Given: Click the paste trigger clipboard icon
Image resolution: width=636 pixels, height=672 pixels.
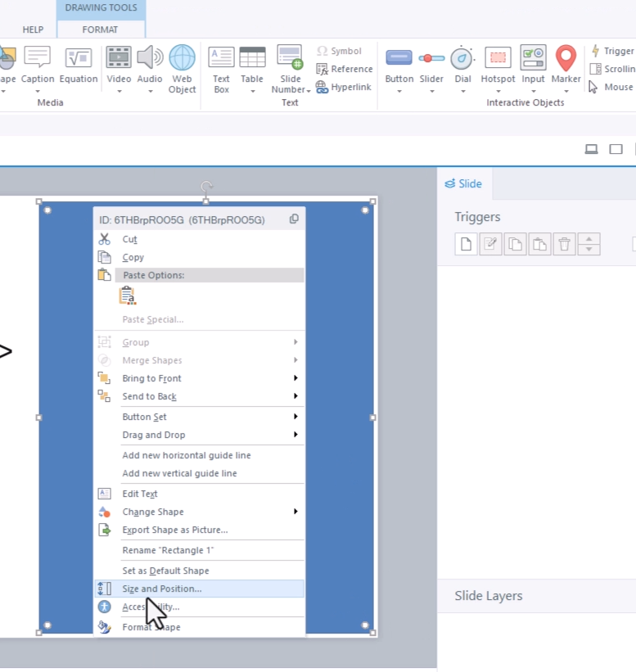Looking at the screenshot, I should [539, 244].
